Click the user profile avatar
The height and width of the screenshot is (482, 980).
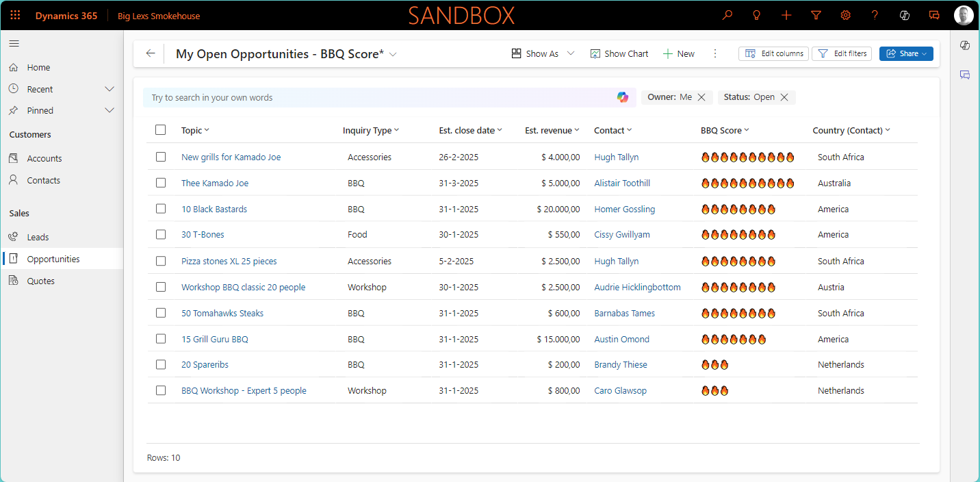pyautogui.click(x=964, y=15)
